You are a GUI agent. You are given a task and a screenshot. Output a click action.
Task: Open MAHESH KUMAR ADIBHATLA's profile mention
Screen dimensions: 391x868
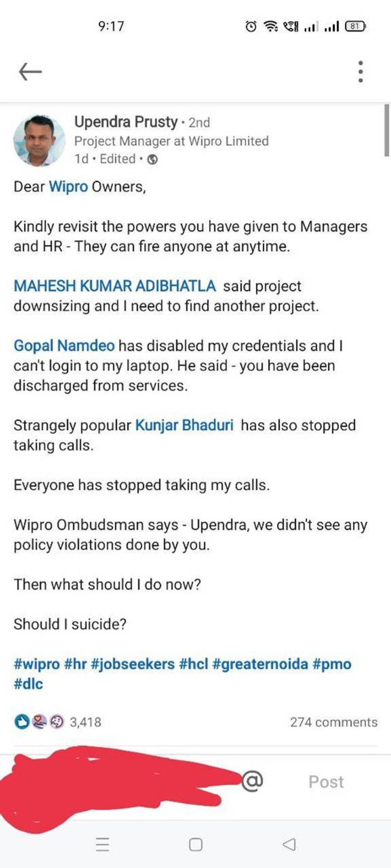click(115, 286)
